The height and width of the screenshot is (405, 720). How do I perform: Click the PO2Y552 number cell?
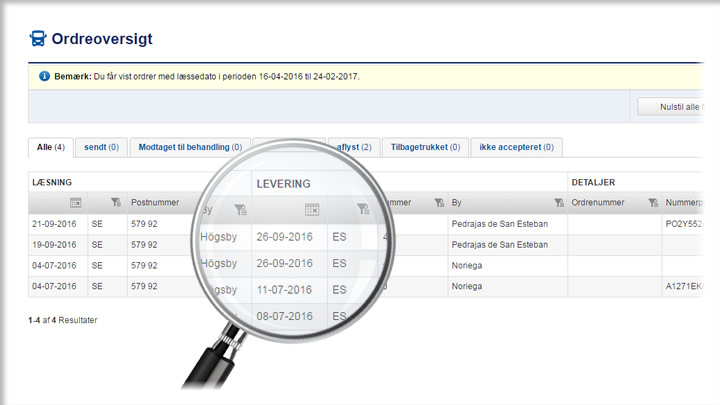coord(684,224)
